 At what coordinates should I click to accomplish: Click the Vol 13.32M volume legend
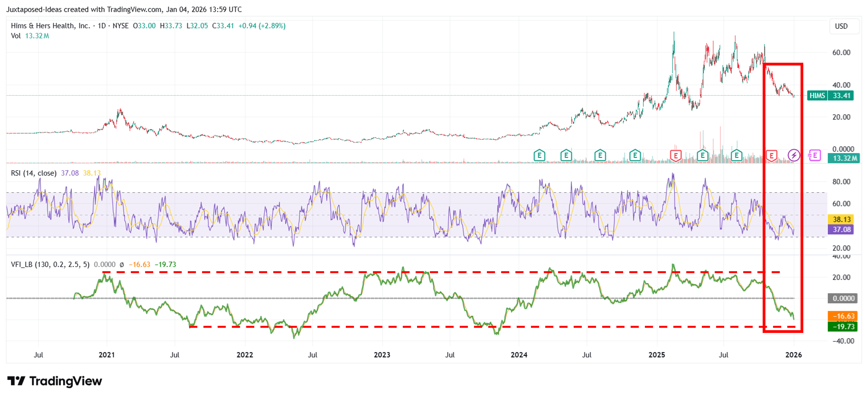[x=30, y=36]
